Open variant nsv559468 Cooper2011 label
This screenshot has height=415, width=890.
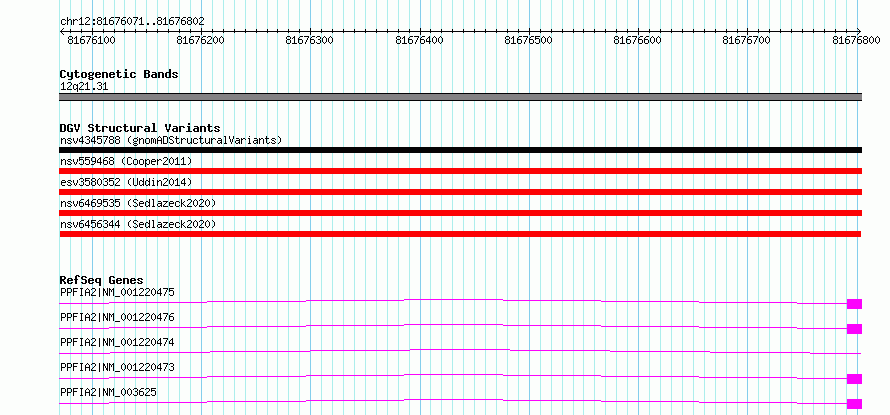click(x=126, y=161)
